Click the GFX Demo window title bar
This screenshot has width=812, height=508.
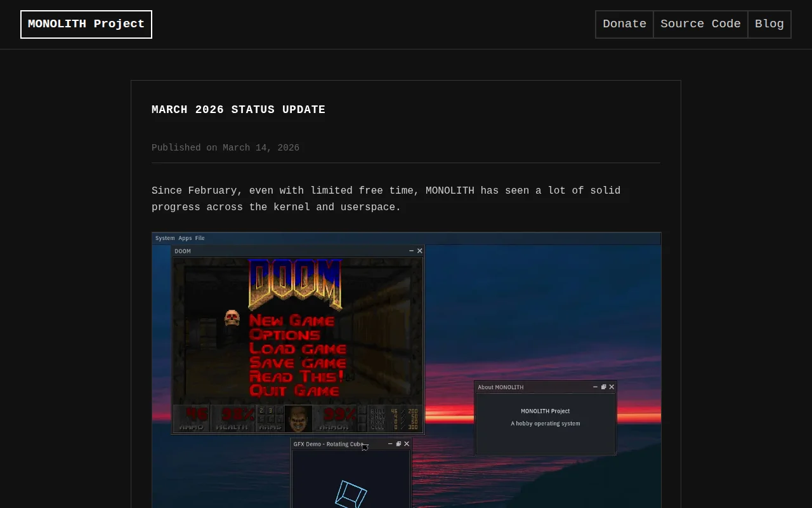pyautogui.click(x=351, y=444)
